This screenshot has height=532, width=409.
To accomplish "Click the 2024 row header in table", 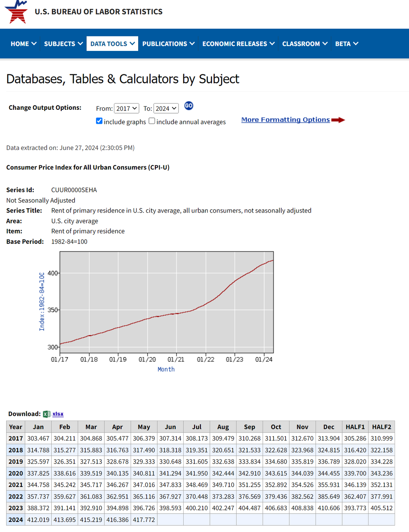I will tap(16, 519).
